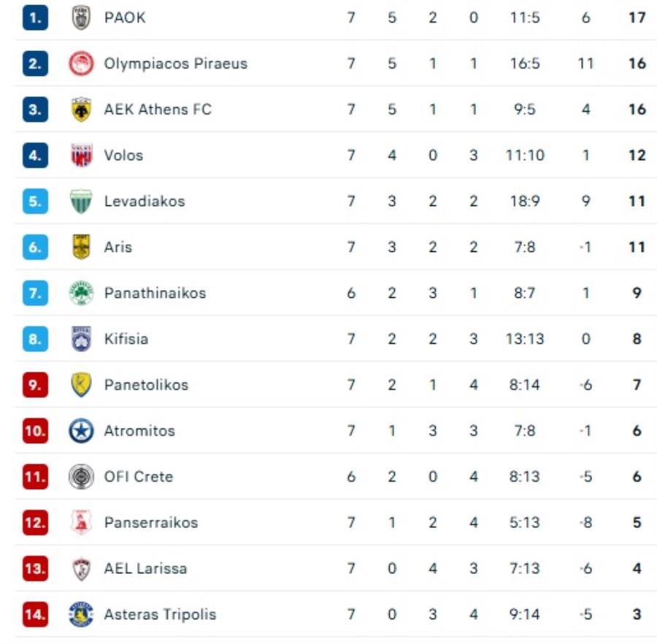Image resolution: width=657 pixels, height=644 pixels.
Task: Click PAOK's 17 points value
Action: click(x=637, y=18)
